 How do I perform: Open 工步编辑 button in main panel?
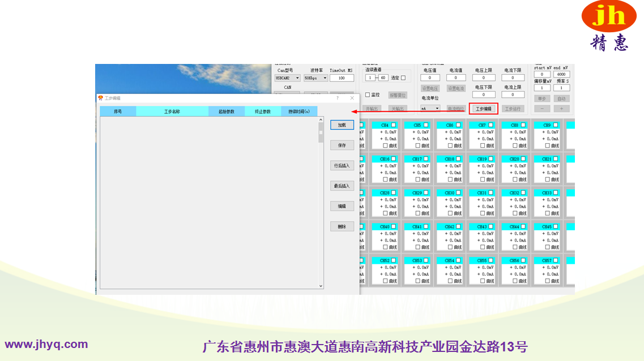pyautogui.click(x=483, y=109)
